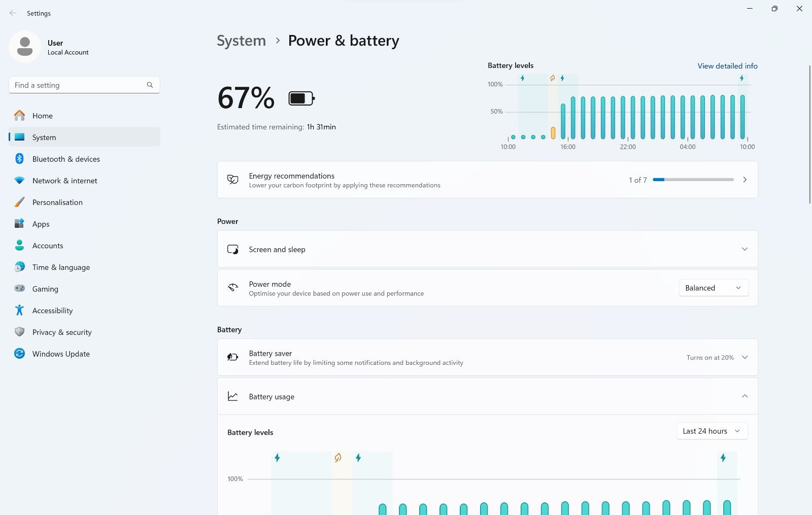Open Network & internet settings
Viewport: 812px width, 515px height.
[84, 181]
